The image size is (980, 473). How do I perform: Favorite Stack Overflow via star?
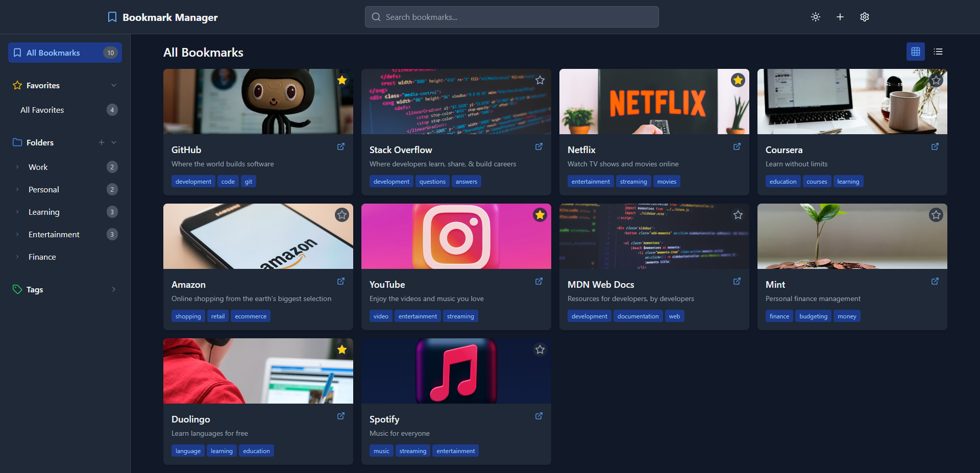(x=540, y=80)
